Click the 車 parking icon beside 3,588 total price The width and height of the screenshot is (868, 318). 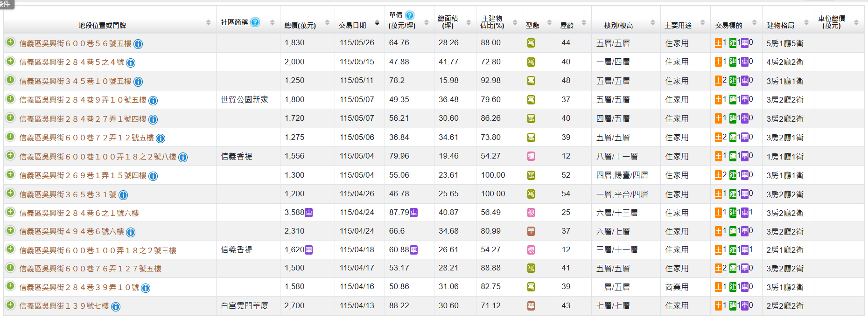point(309,213)
